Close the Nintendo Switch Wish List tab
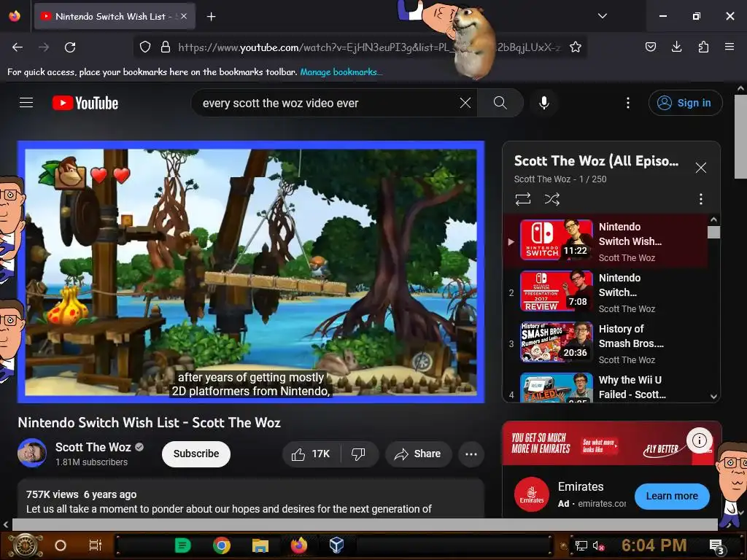747x560 pixels. tap(184, 16)
